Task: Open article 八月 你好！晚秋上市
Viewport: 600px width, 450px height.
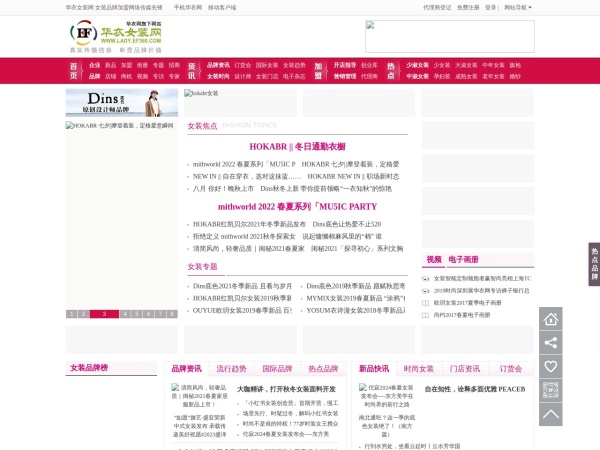Action: click(223, 189)
